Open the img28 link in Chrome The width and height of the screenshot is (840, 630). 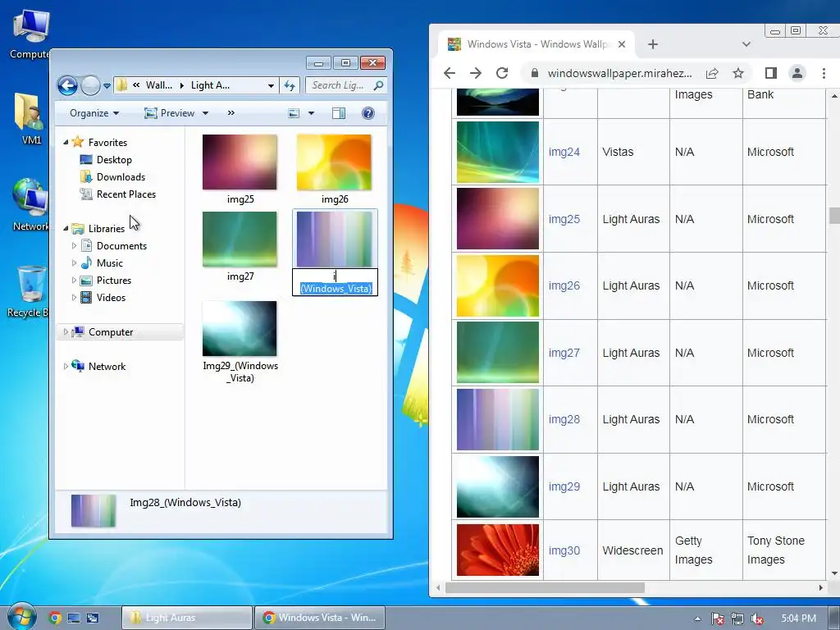click(564, 419)
